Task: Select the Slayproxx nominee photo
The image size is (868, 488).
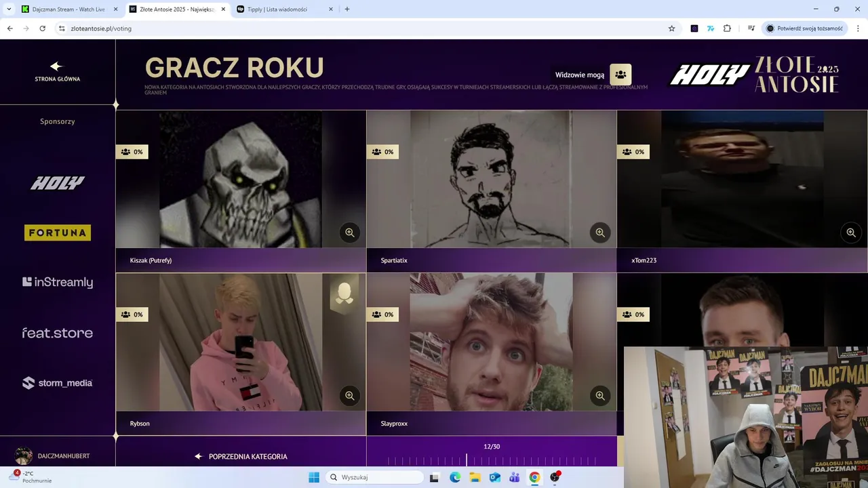Action: [x=492, y=342]
